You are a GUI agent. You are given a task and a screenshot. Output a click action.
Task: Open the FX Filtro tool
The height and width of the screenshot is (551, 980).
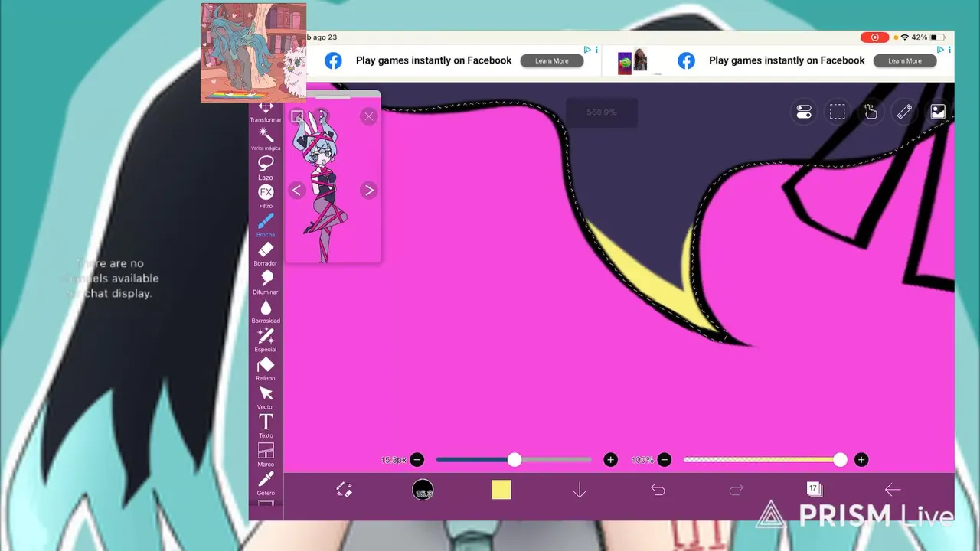[266, 196]
